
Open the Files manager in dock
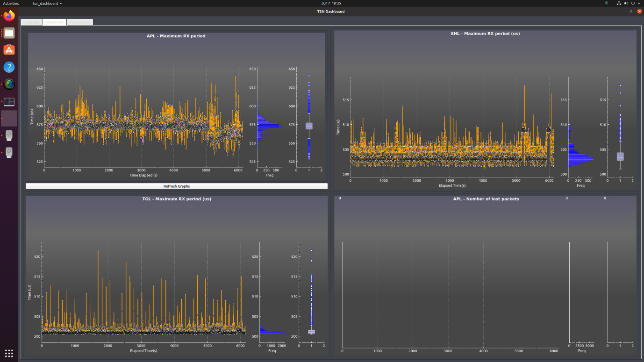(x=9, y=33)
